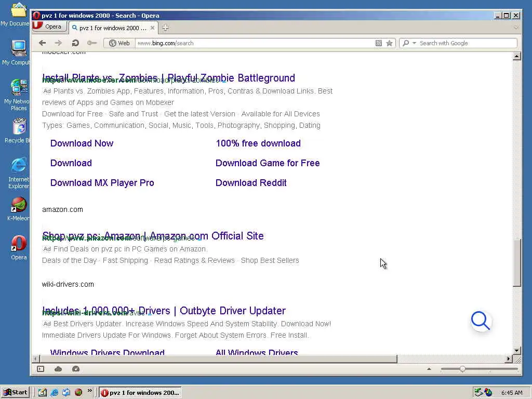Open the search engine dropdown arrow

point(414,43)
